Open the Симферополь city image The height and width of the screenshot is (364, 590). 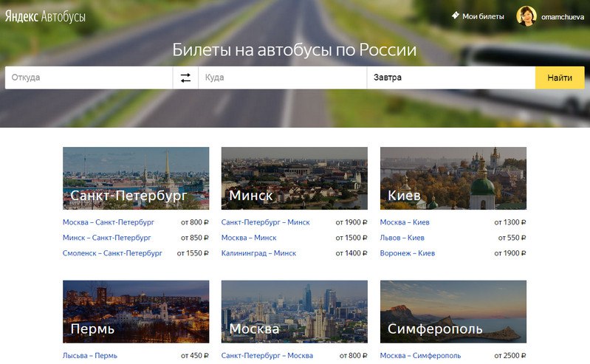coord(453,312)
